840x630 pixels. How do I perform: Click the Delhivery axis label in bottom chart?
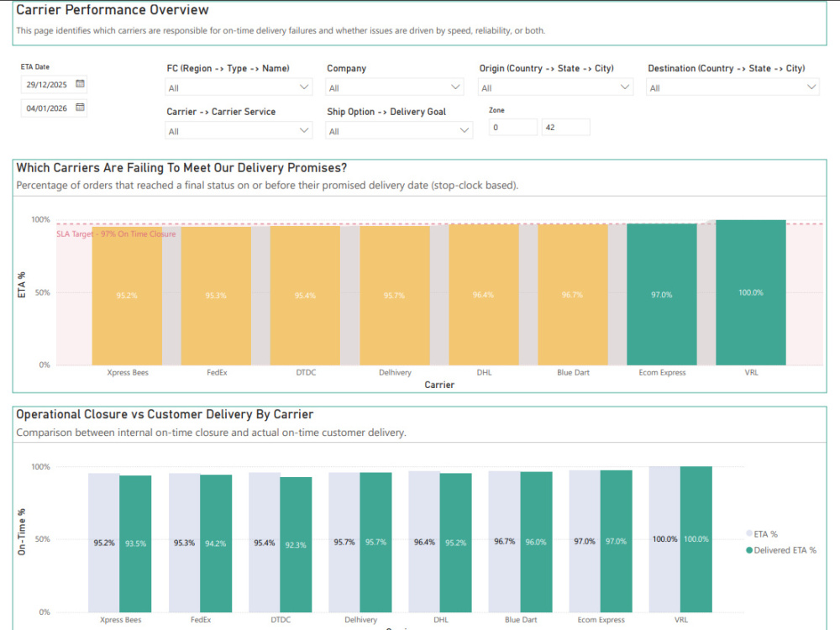click(x=360, y=619)
